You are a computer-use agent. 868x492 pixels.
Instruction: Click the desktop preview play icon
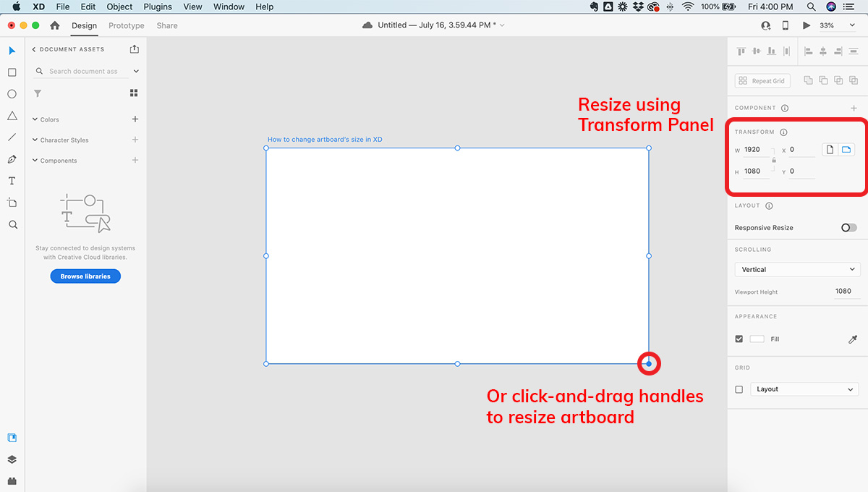(807, 25)
